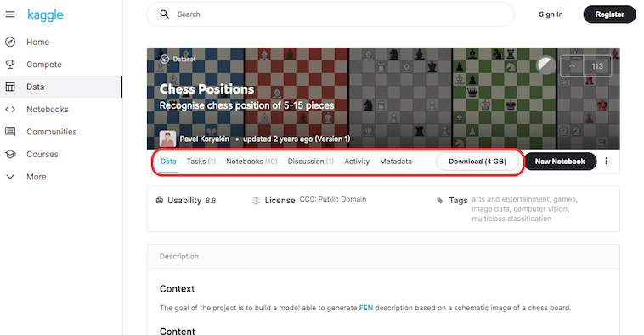Screen dimensions: 644x335
Task: Click the License scales icon
Action: pyautogui.click(x=256, y=201)
